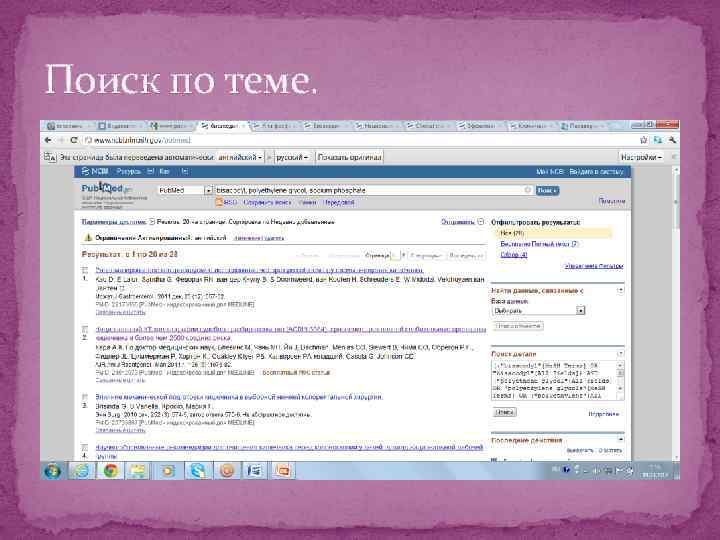Open Windows Start orb
The image size is (720, 540).
pyautogui.click(x=52, y=471)
